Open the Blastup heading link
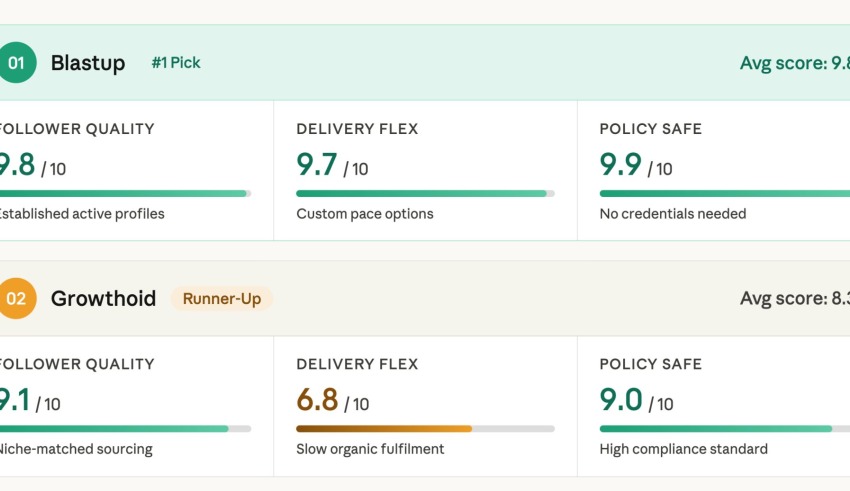 tap(88, 63)
